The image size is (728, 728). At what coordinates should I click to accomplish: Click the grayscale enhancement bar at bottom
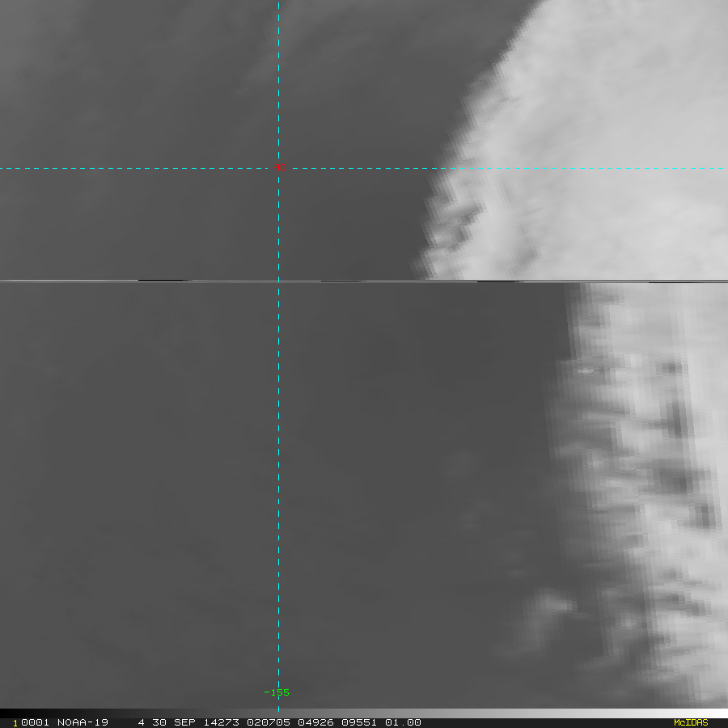pyautogui.click(x=364, y=713)
